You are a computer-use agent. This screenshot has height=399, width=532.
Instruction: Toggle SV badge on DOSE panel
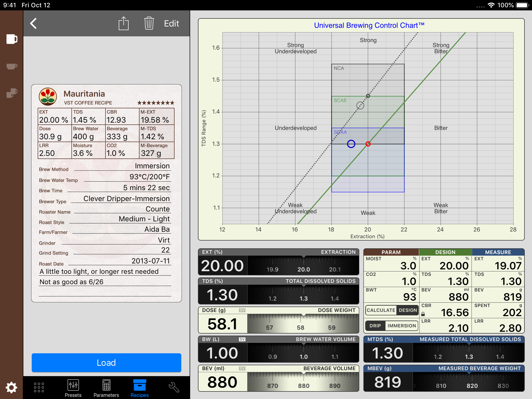click(242, 310)
